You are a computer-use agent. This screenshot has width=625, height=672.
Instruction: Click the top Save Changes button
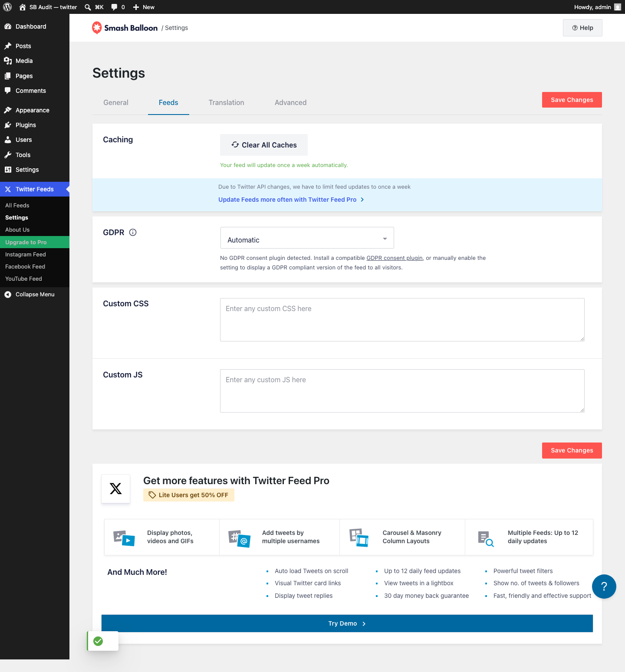(x=572, y=100)
